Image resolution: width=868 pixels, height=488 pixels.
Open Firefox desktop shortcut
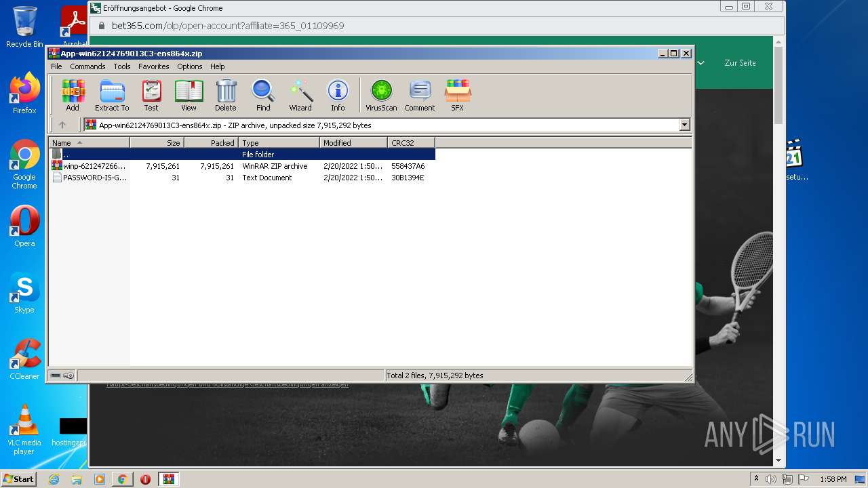click(24, 94)
